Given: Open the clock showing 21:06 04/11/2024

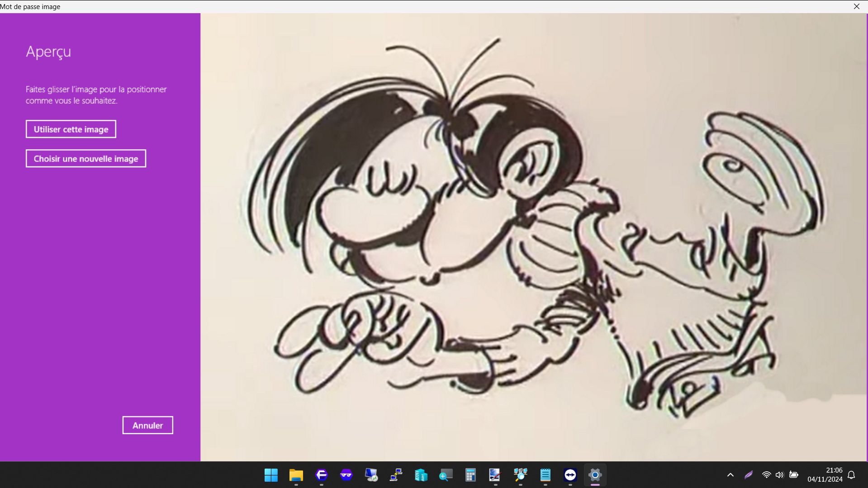Looking at the screenshot, I should coord(825,475).
